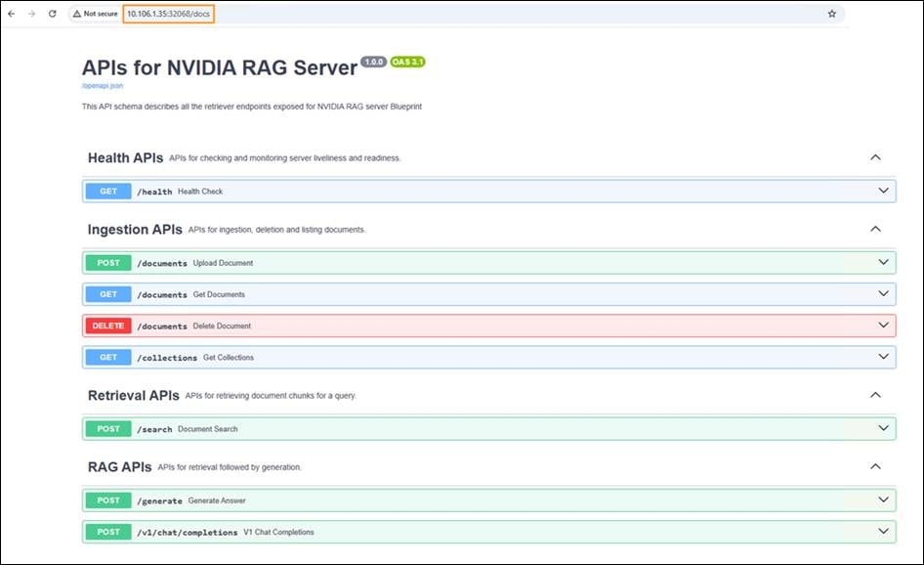
Task: Reload the page with refresh icon
Action: [53, 14]
